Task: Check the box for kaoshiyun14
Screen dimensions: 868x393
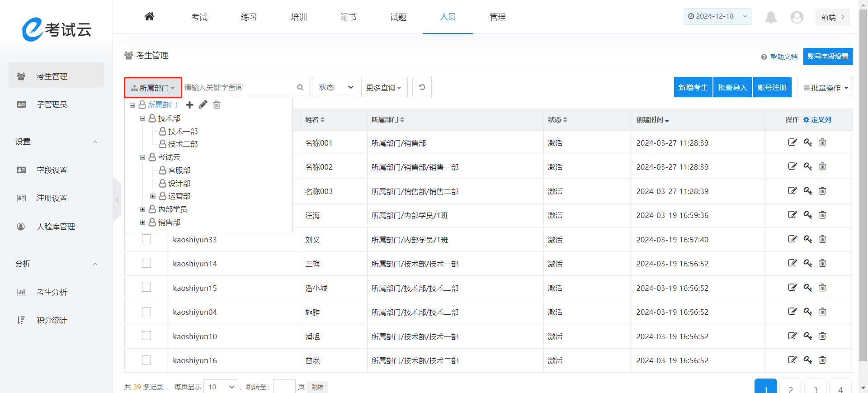Action: pyautogui.click(x=146, y=263)
